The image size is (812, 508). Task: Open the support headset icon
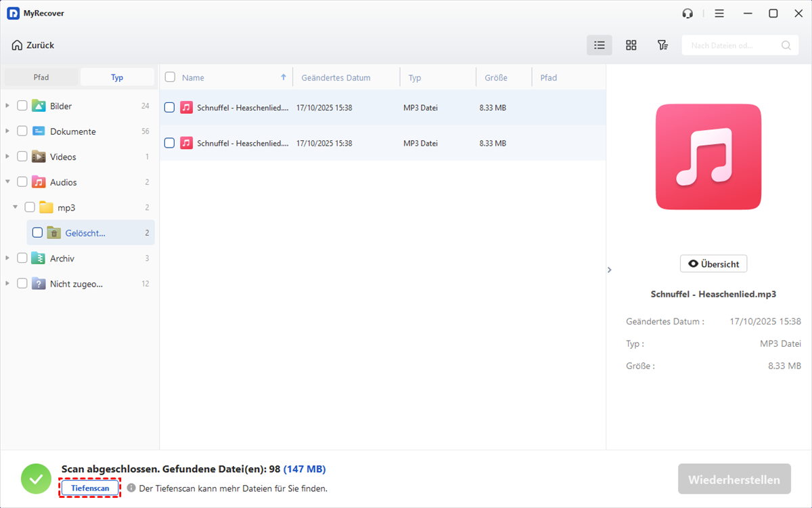(687, 14)
